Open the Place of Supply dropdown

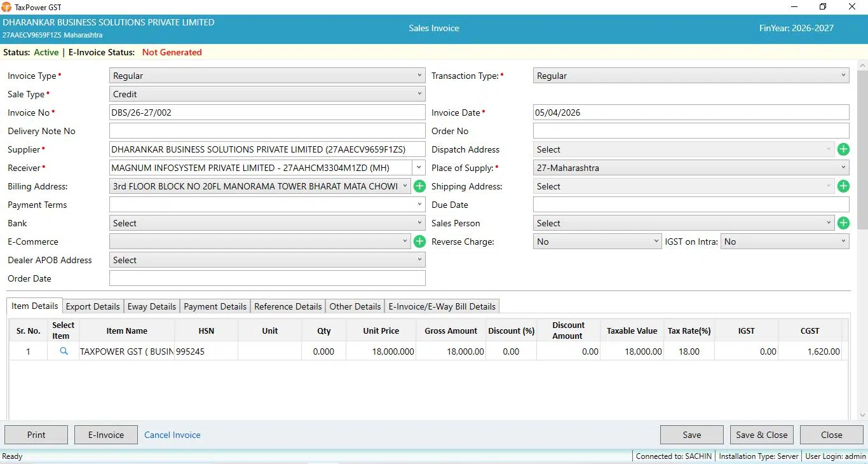coord(691,168)
